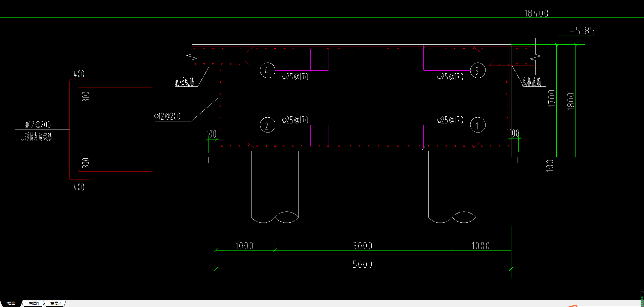The width and height of the screenshot is (644, 307).
Task: Click the -5.85 elevation value
Action: (x=583, y=31)
